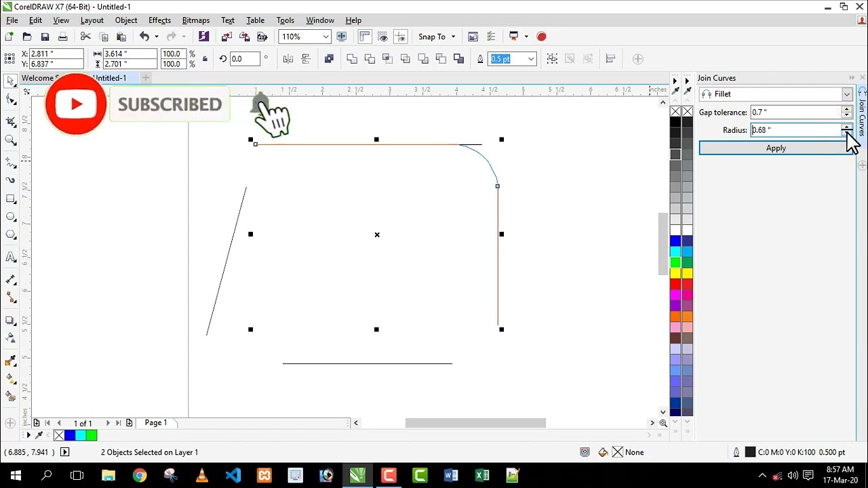This screenshot has height=488, width=868.
Task: Select the Parallel Dimension tool
Action: click(x=11, y=279)
